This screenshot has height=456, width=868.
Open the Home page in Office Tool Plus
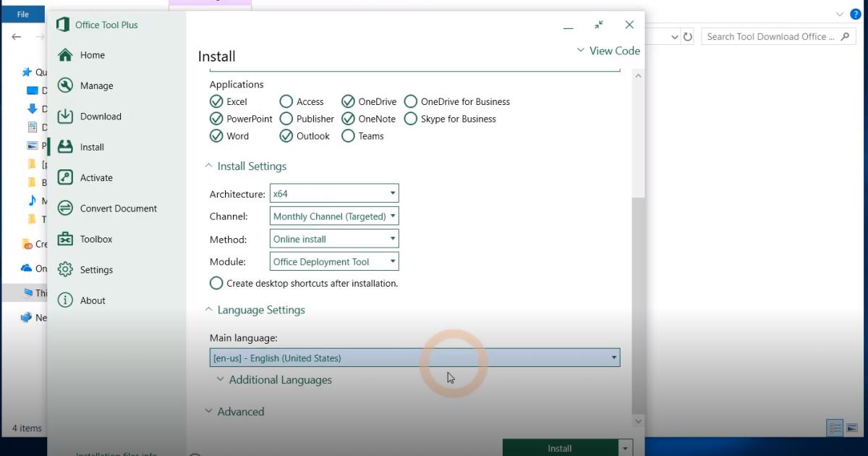point(90,54)
